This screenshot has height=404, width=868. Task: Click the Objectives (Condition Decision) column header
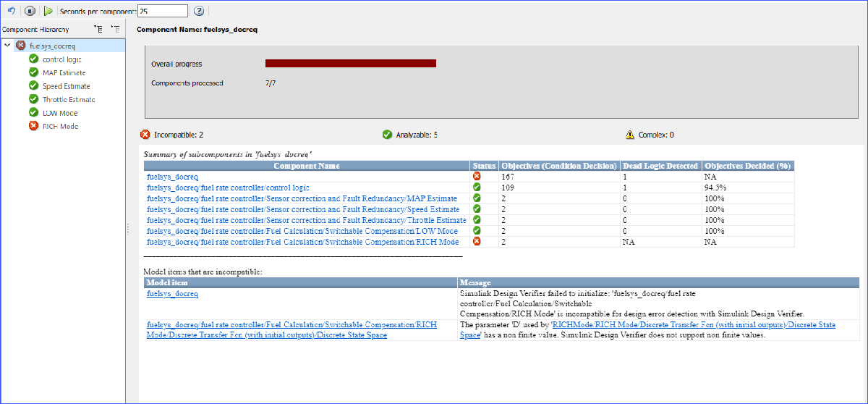click(559, 166)
